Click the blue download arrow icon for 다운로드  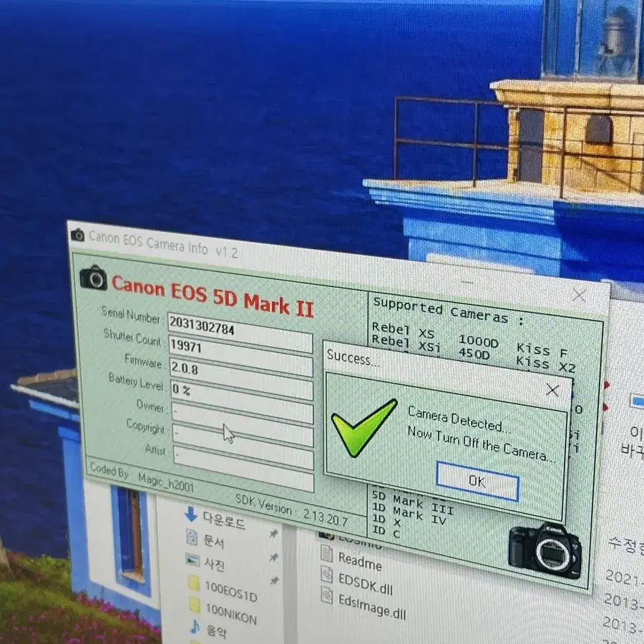tap(191, 514)
